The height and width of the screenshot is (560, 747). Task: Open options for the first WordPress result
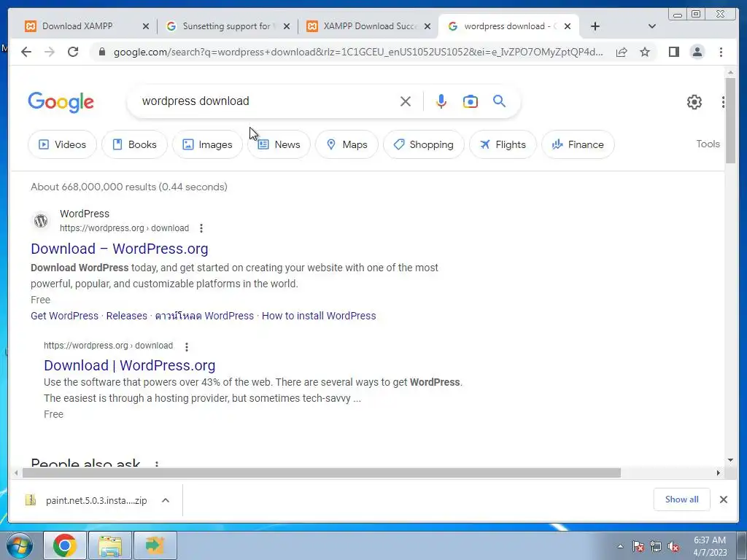click(x=201, y=228)
